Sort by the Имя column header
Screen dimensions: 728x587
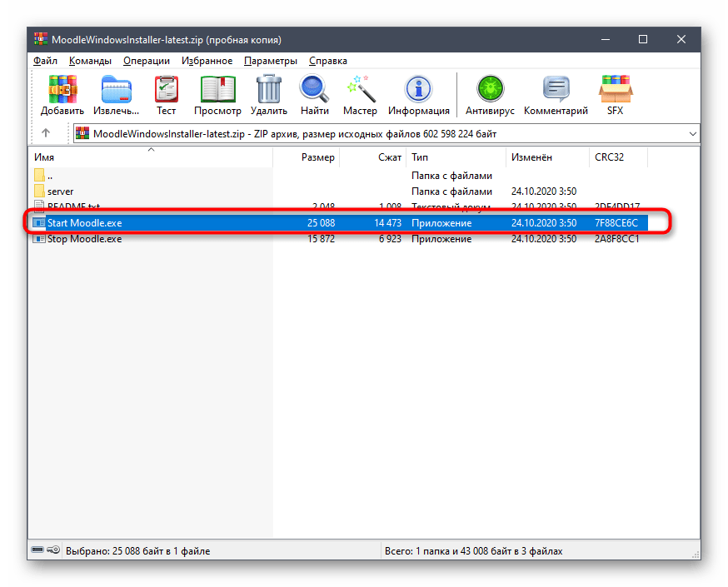coord(43,157)
